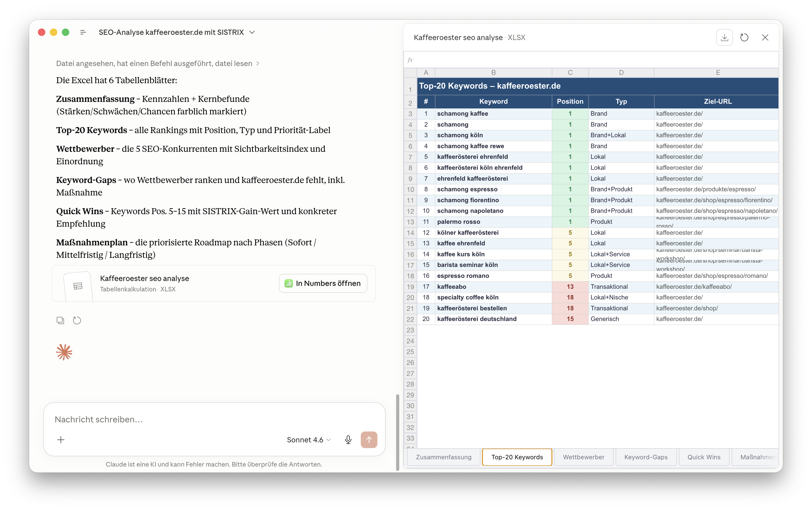
Task: Select cell 'espresso romano'
Action: [493, 276]
